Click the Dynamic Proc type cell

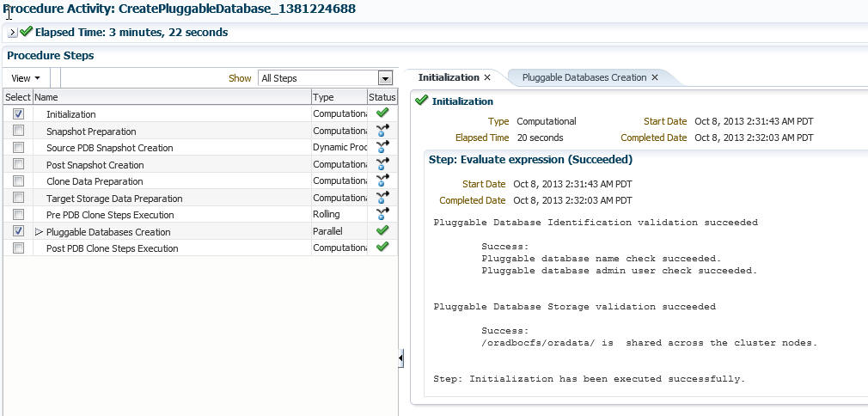(x=339, y=147)
